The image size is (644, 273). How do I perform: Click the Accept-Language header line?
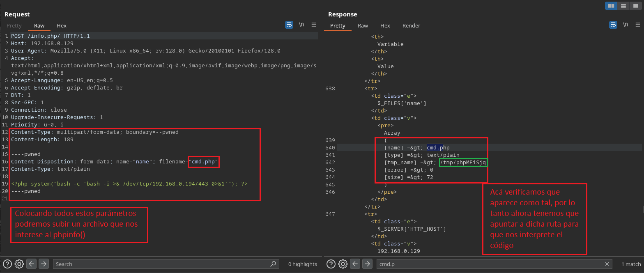(62, 80)
